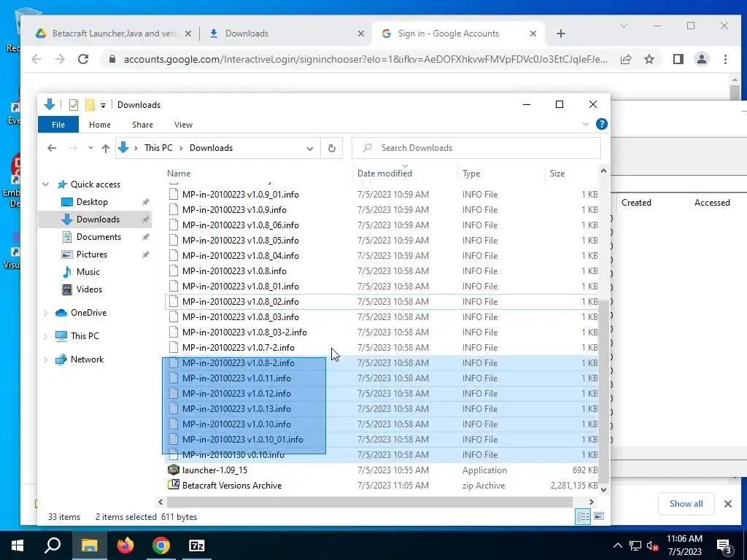Select OneDrive cloud icon

61,313
